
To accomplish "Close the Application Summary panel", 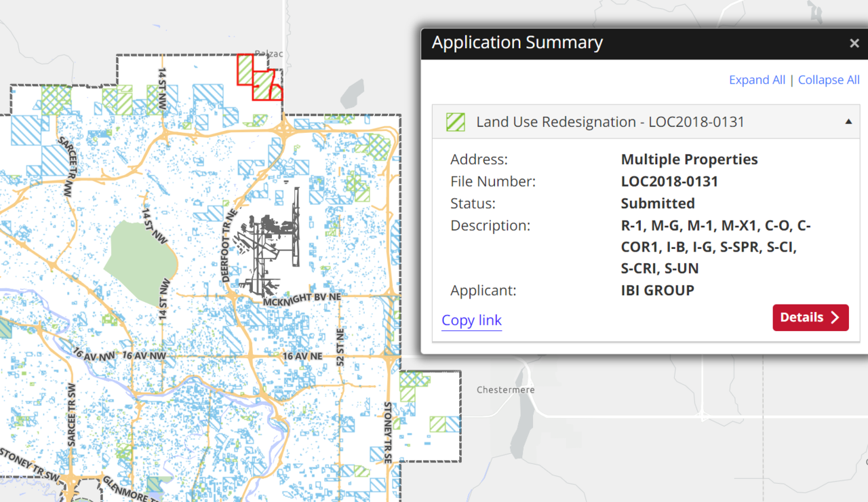I will coord(854,43).
